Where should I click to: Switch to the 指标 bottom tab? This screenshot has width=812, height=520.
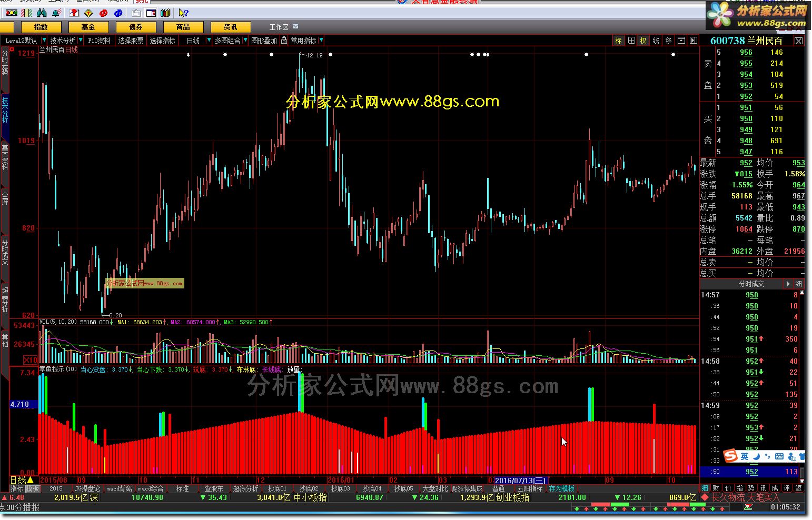pos(17,488)
